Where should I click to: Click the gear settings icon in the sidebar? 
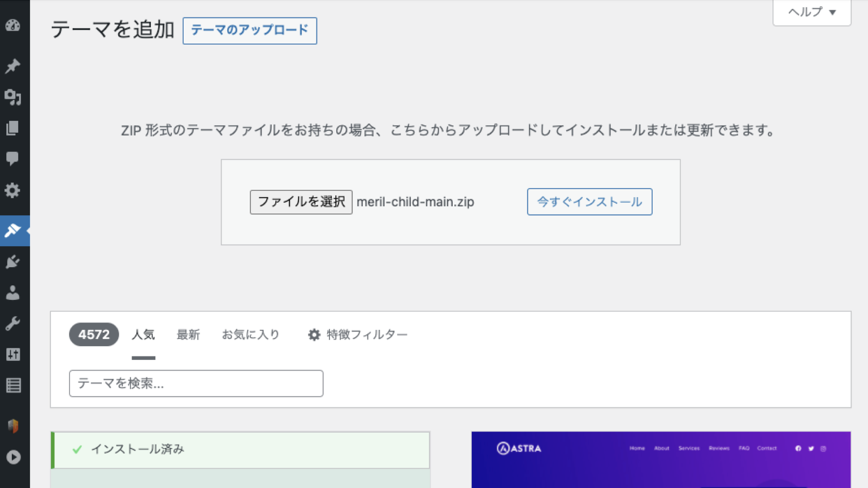[x=14, y=190]
